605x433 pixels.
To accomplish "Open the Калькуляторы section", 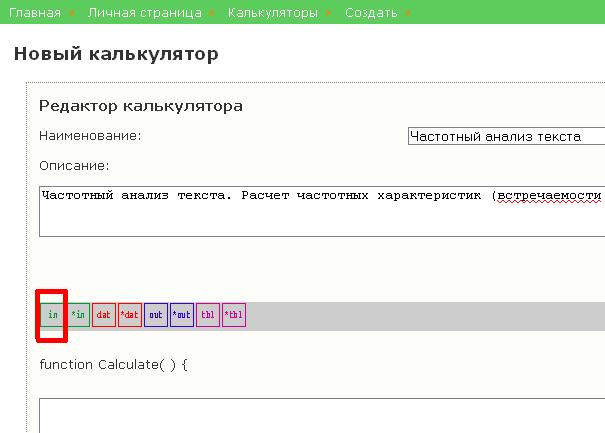I will pyautogui.click(x=273, y=13).
